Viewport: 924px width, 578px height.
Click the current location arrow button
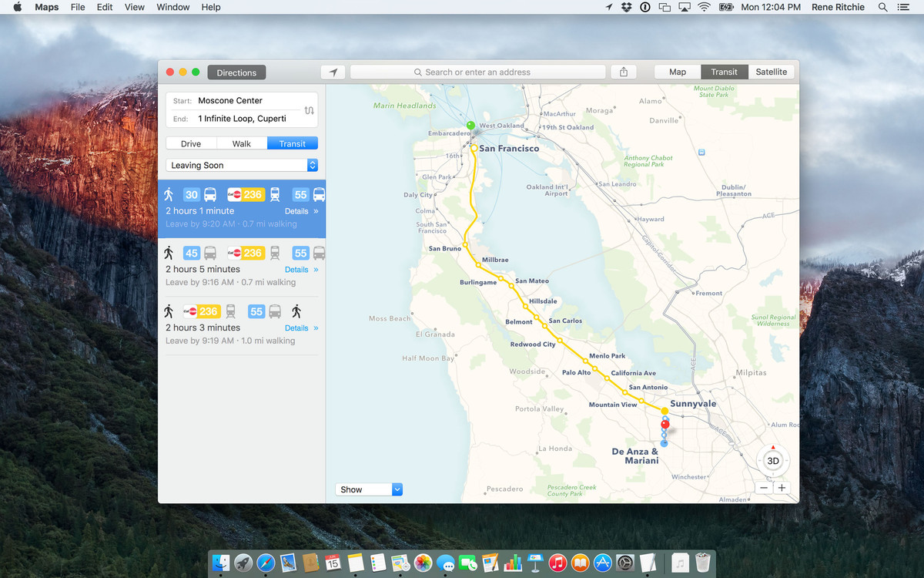coord(333,72)
